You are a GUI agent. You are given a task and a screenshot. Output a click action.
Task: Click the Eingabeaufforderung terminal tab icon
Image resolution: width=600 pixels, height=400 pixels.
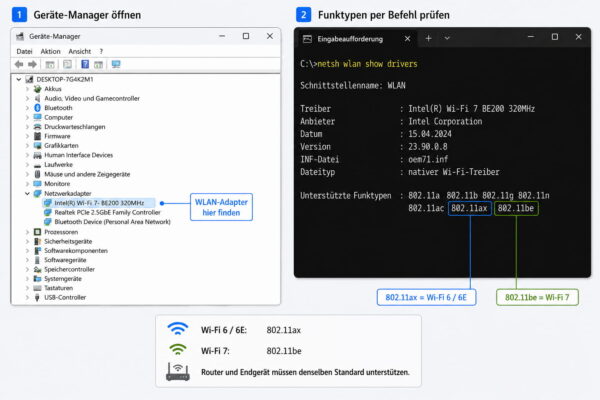[x=307, y=39]
